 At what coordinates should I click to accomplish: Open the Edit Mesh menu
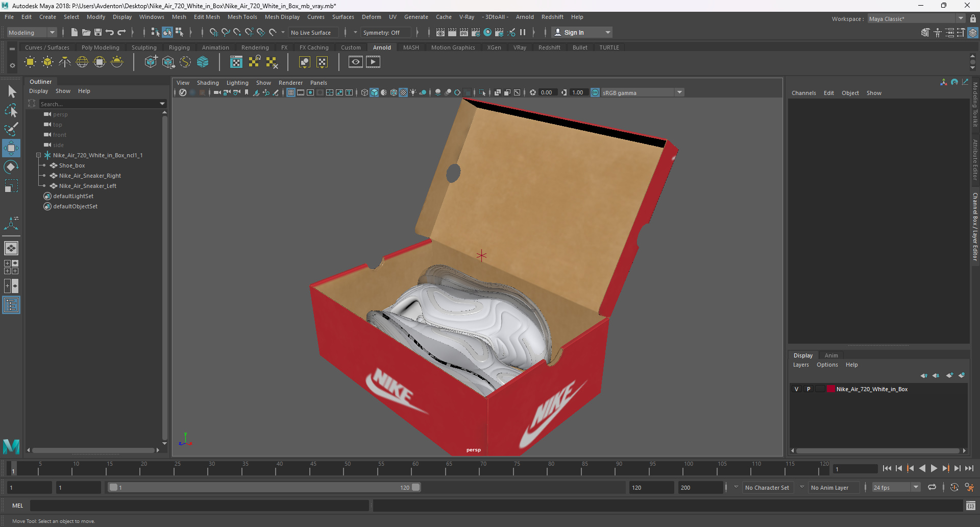207,17
